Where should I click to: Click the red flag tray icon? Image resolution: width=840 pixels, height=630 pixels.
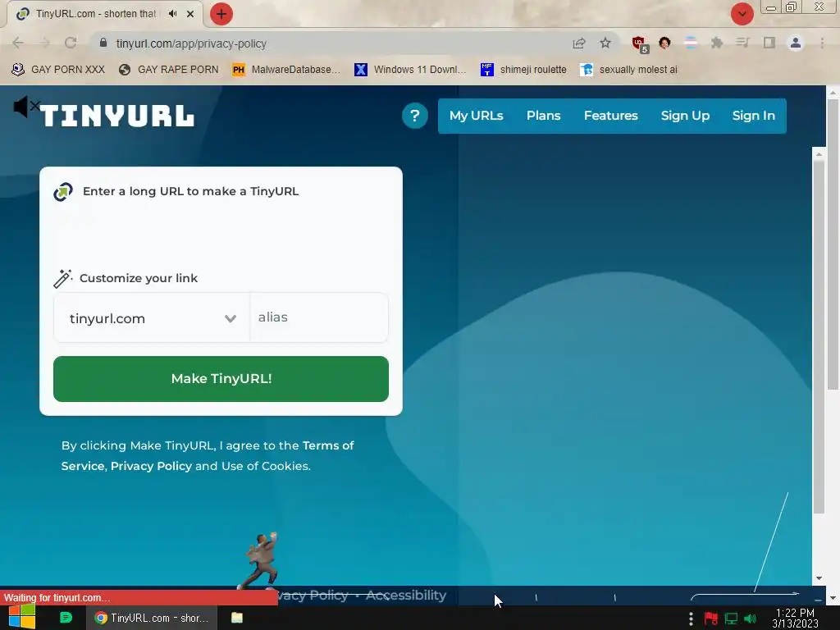point(711,619)
